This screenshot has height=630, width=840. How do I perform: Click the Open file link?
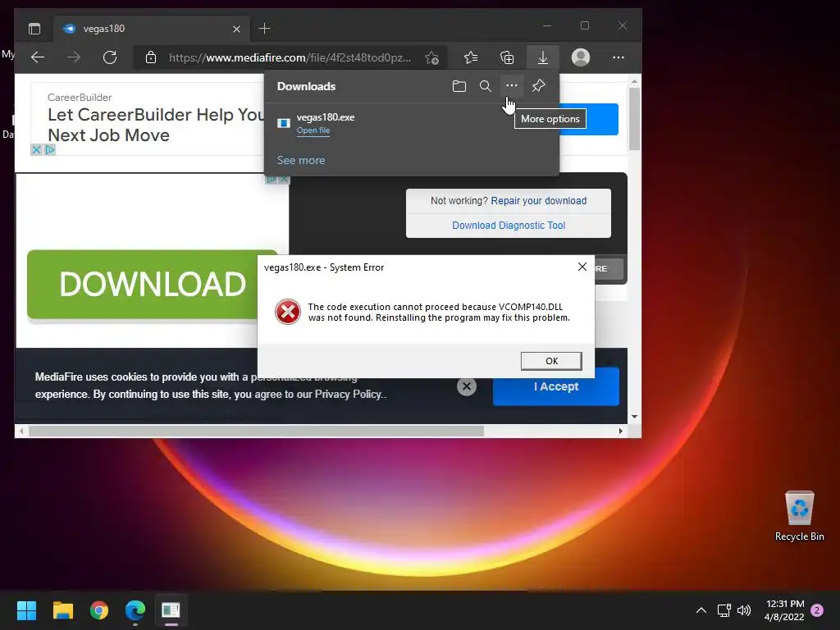point(313,130)
